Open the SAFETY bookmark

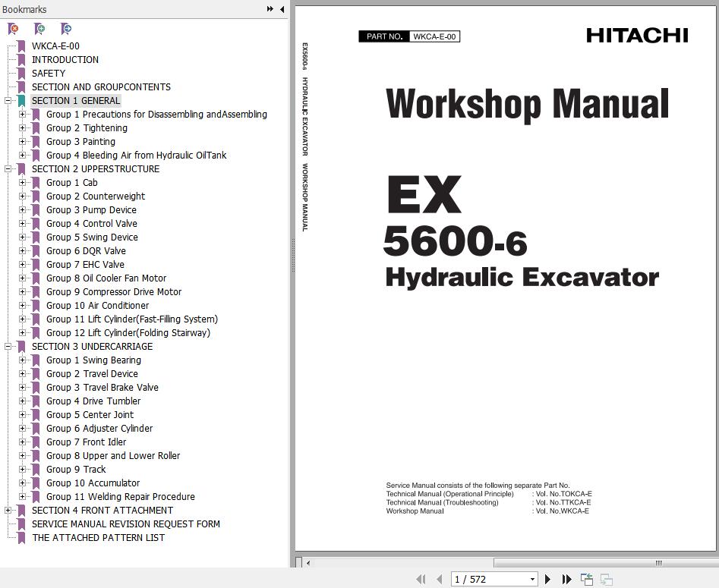coord(49,74)
